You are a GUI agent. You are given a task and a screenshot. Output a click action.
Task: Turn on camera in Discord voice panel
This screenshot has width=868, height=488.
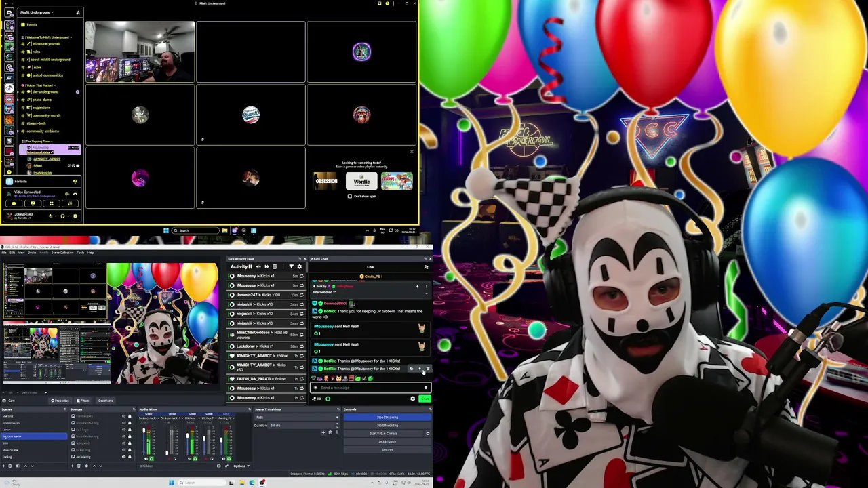pyautogui.click(x=14, y=203)
